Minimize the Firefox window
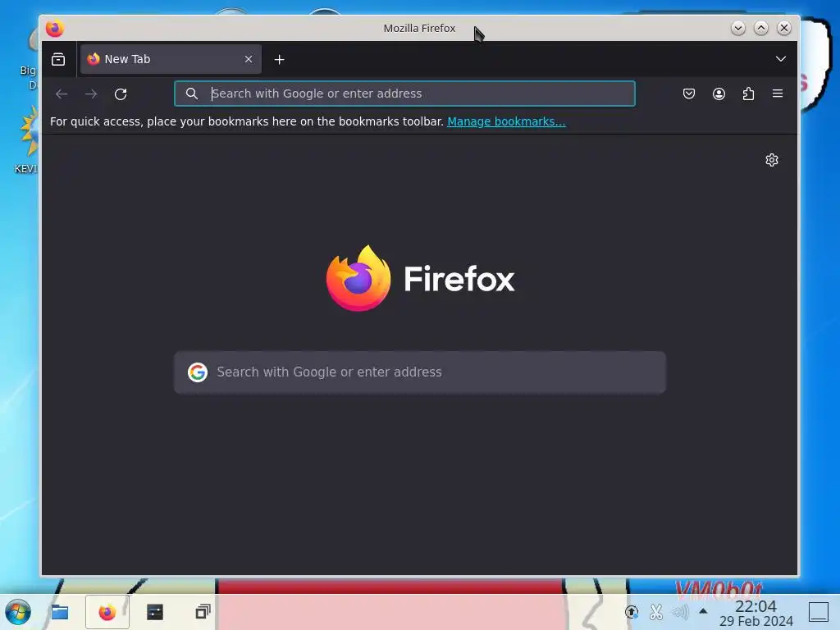Image resolution: width=840 pixels, height=630 pixels. [737, 28]
